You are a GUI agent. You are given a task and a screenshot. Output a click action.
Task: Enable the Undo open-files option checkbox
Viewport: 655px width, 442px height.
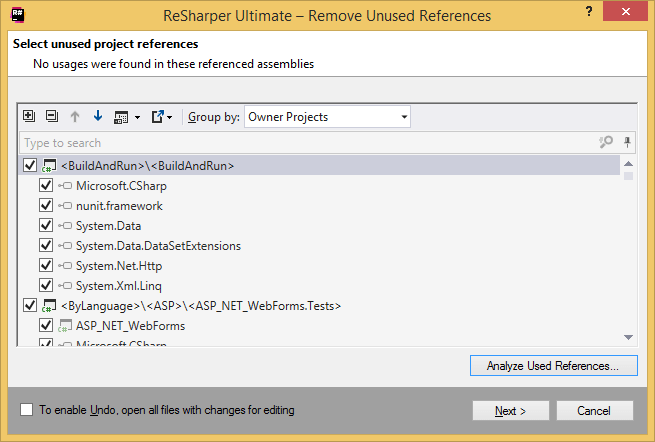(27, 410)
